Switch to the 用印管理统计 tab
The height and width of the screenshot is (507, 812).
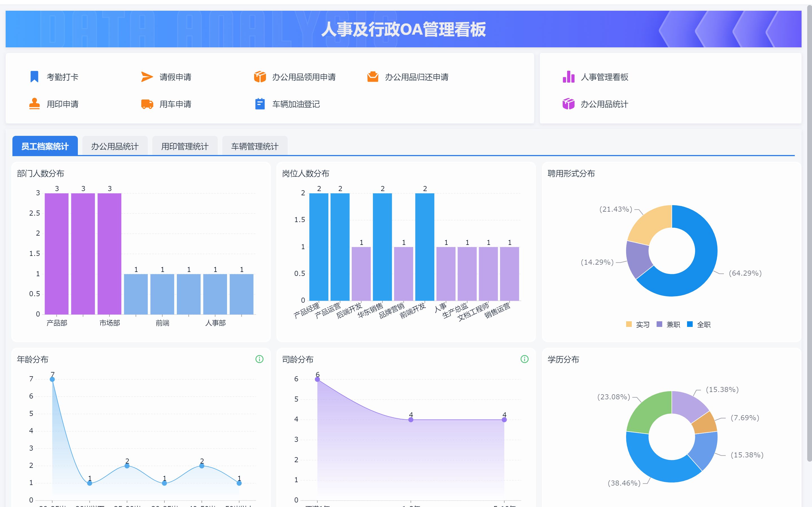click(185, 146)
